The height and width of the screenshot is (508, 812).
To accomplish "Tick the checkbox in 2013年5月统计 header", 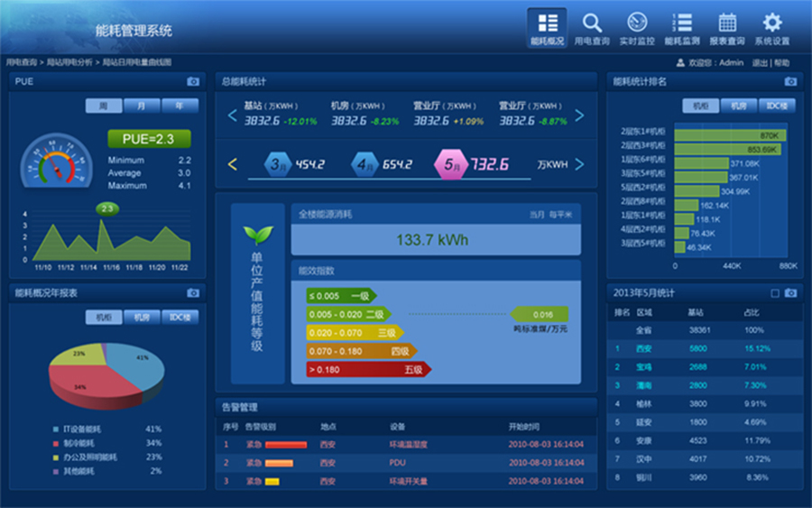I will (775, 293).
